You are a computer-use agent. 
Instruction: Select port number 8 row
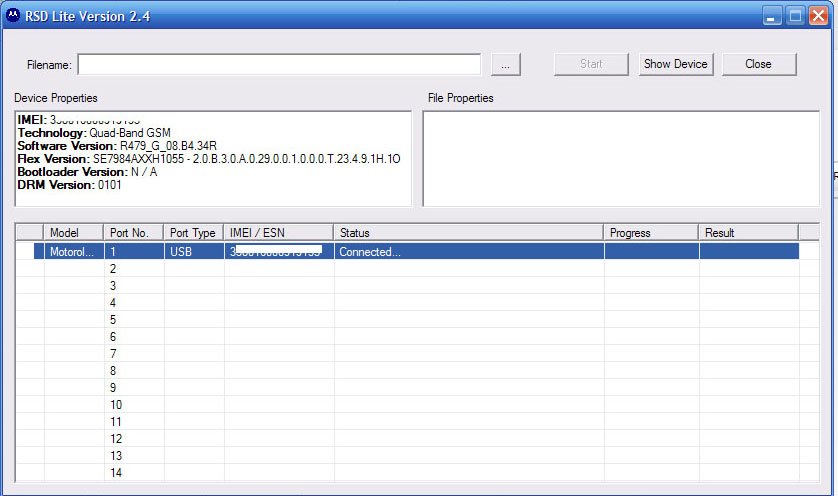point(417,371)
